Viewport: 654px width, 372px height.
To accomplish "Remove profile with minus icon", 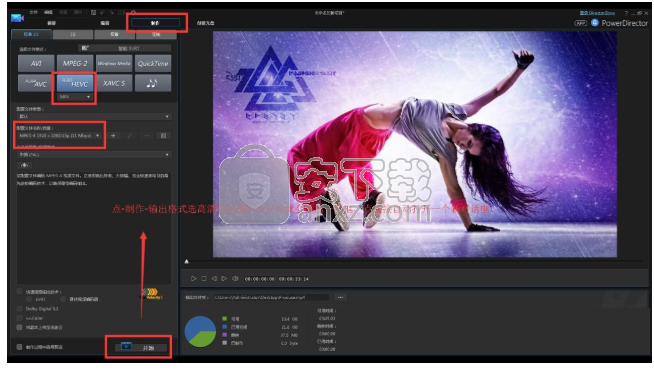I will 146,136.
